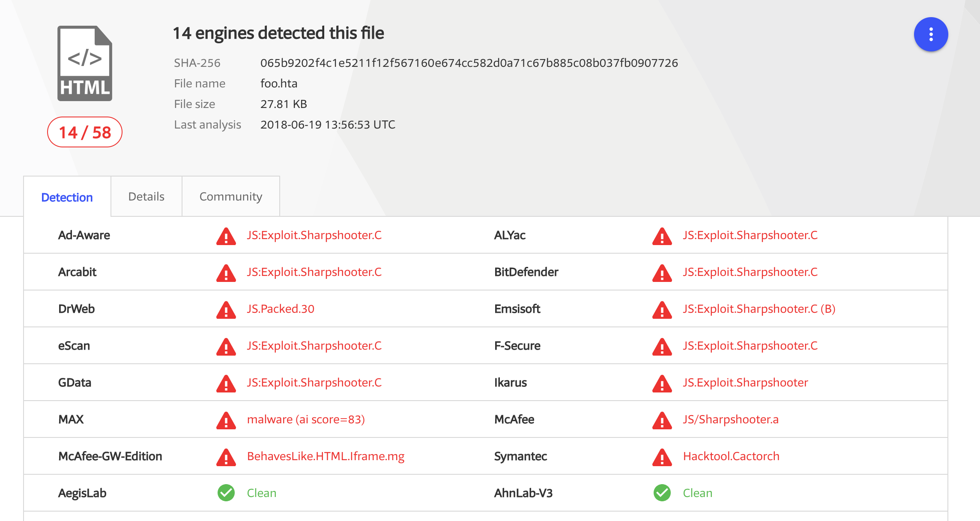This screenshot has width=980, height=521.
Task: Click the MAX row warning triangle
Action: (x=226, y=420)
